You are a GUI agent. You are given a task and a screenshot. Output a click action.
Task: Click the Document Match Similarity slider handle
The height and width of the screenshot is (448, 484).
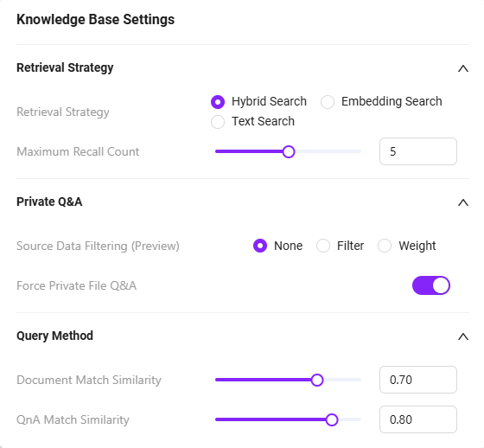tap(316, 380)
